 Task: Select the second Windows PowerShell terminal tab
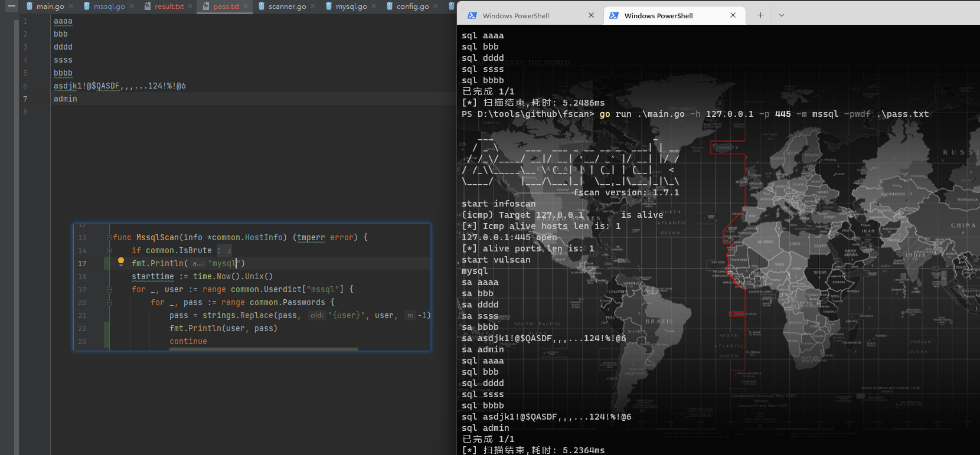coord(674,16)
